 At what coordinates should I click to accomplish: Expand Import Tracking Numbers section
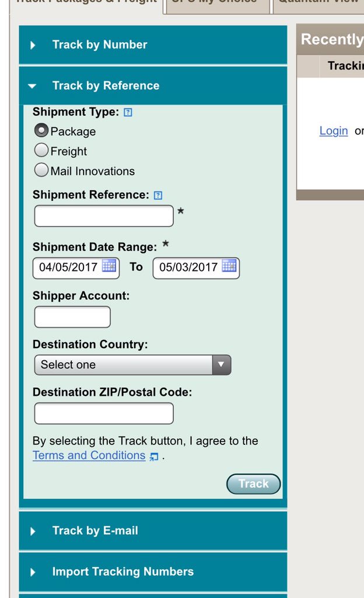[x=153, y=572]
